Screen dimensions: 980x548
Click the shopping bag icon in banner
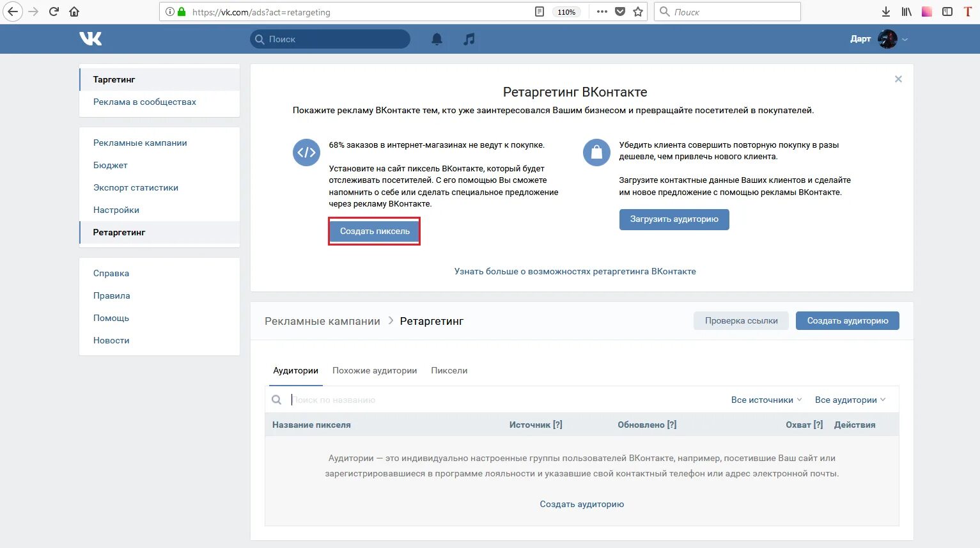pyautogui.click(x=596, y=152)
